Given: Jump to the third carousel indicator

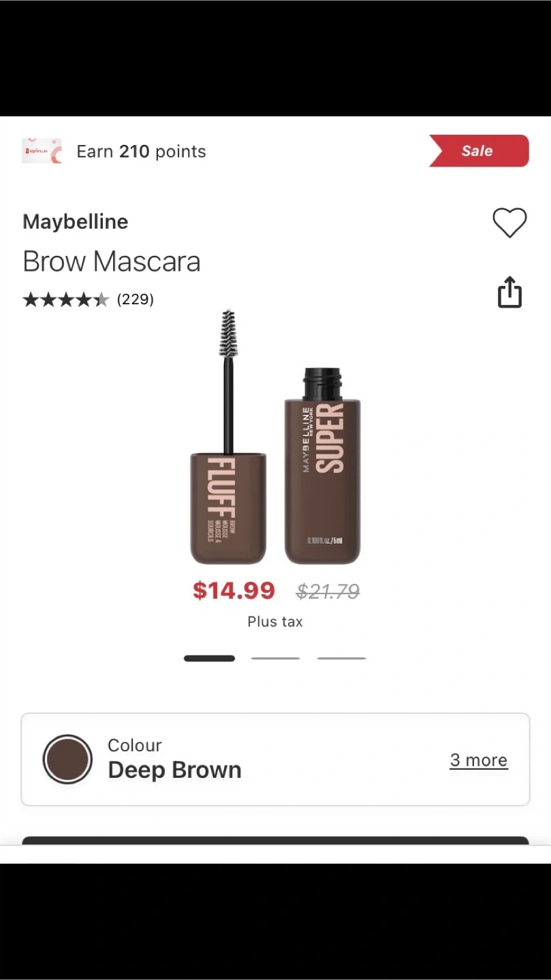Looking at the screenshot, I should [341, 658].
